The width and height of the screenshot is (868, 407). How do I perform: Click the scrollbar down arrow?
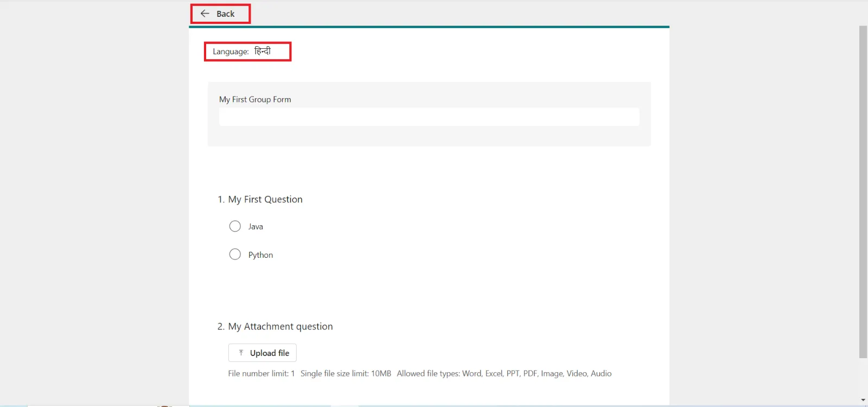point(863,400)
